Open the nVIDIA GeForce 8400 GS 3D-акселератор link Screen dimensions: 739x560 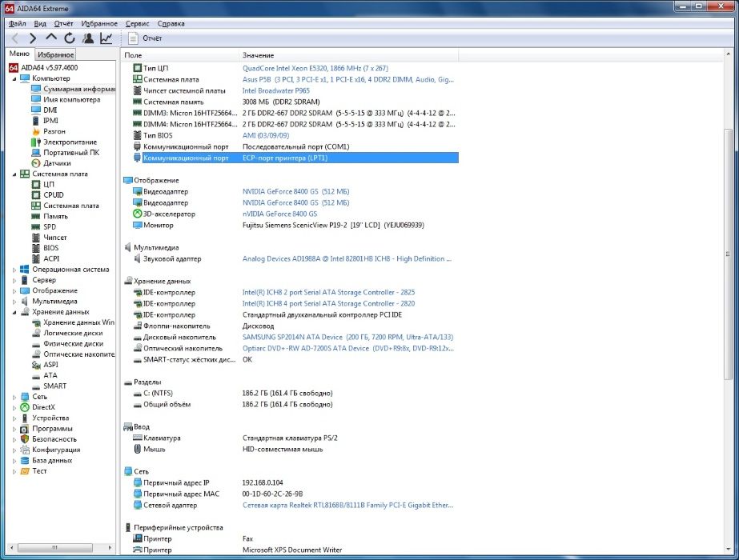coord(279,214)
